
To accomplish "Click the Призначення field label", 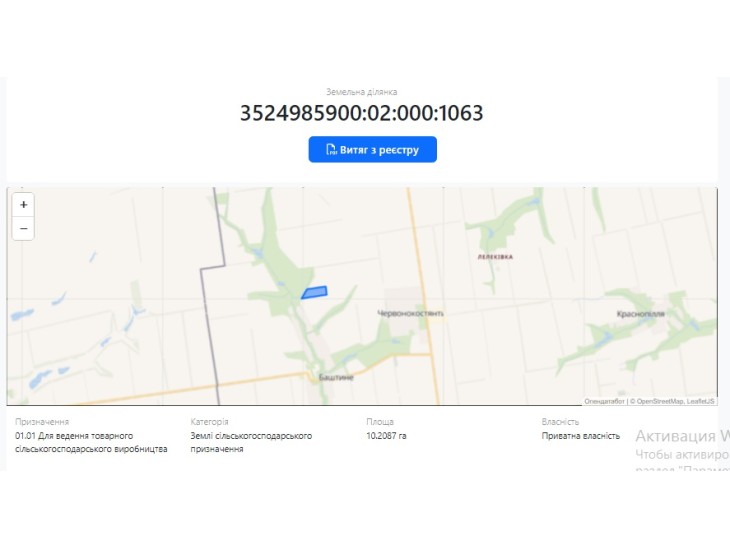I will (42, 422).
